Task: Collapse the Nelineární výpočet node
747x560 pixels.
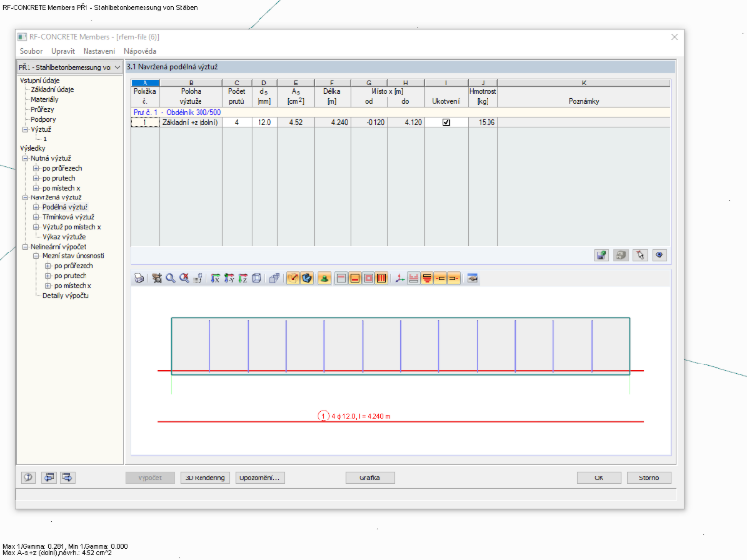Action: pyautogui.click(x=25, y=247)
